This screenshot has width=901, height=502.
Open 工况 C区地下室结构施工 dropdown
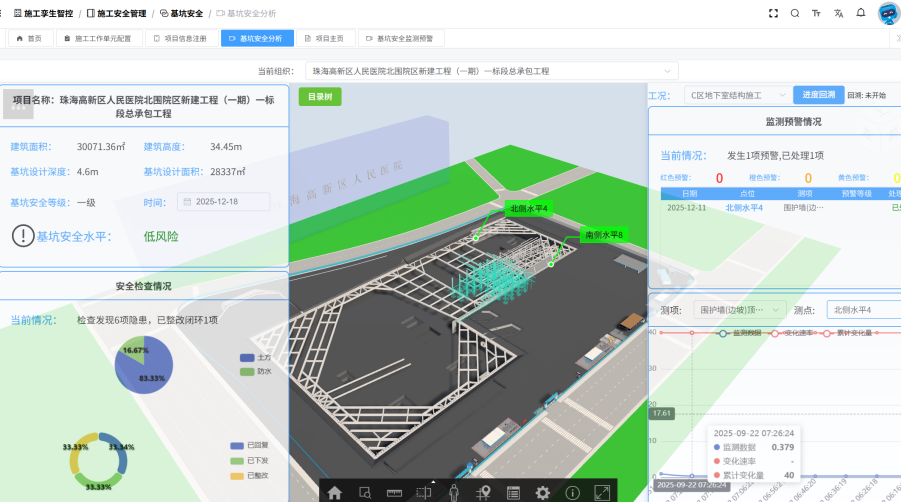737,95
